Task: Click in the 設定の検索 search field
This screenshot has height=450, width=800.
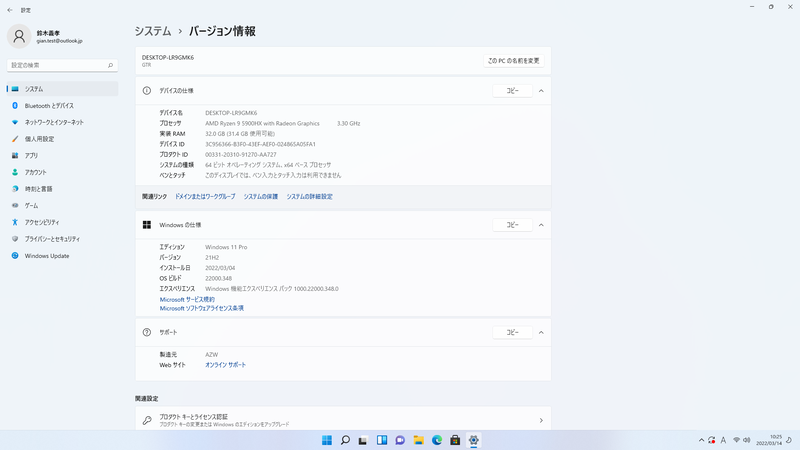Action: click(x=62, y=65)
